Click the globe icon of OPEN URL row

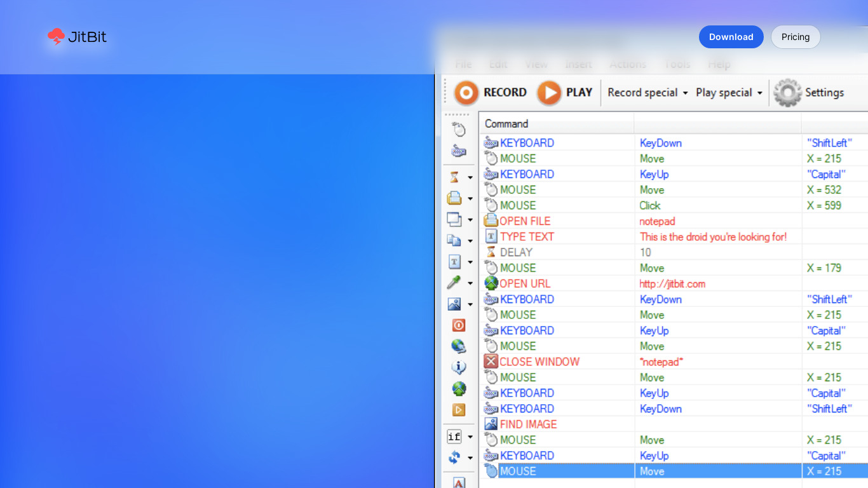click(491, 283)
